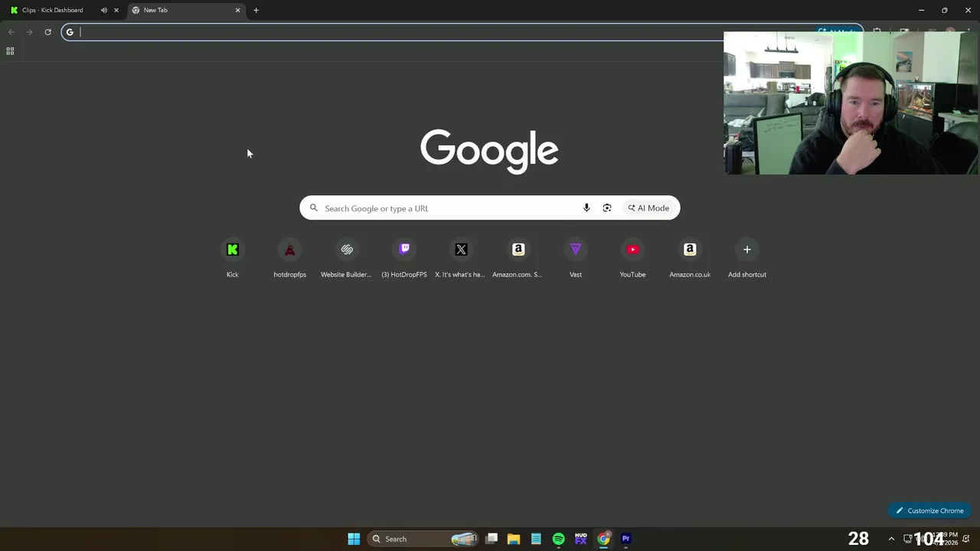980x551 pixels.
Task: Close the New Tab tab
Action: 237,10
